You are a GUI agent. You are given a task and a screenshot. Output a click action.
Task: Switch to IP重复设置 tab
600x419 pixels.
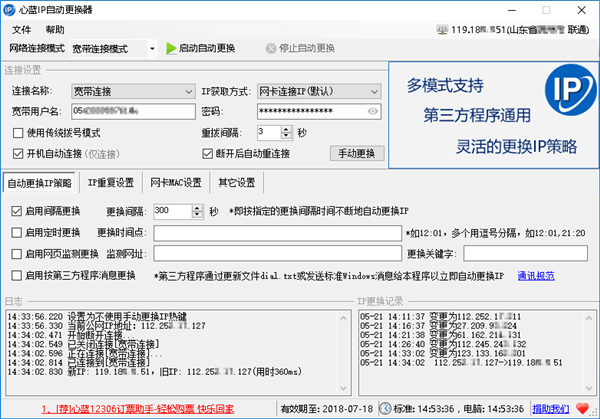(111, 183)
